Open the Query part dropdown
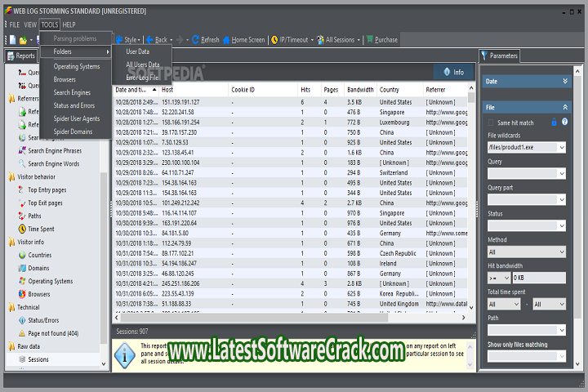Screen dimensions: 588x392 [x=562, y=199]
